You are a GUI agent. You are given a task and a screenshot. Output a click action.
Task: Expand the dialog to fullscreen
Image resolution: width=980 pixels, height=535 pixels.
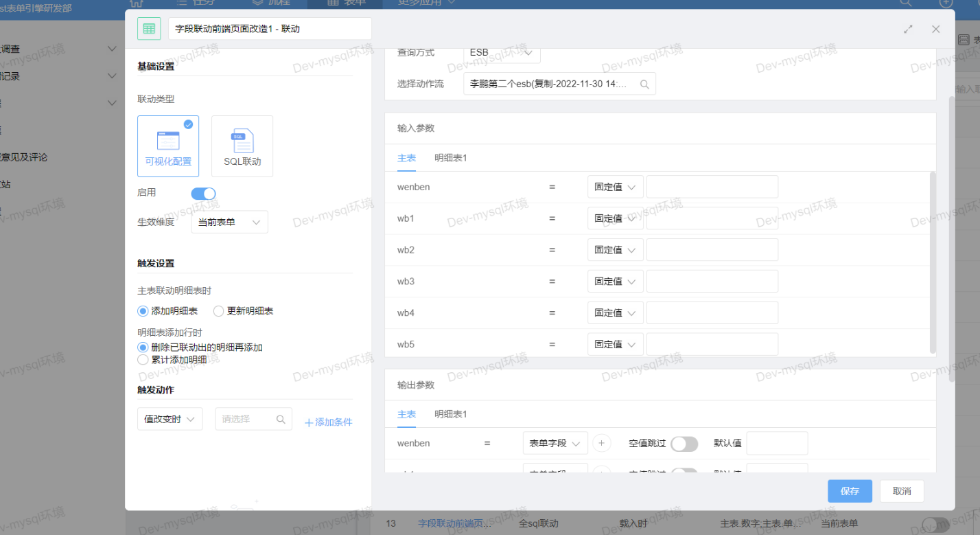click(909, 29)
